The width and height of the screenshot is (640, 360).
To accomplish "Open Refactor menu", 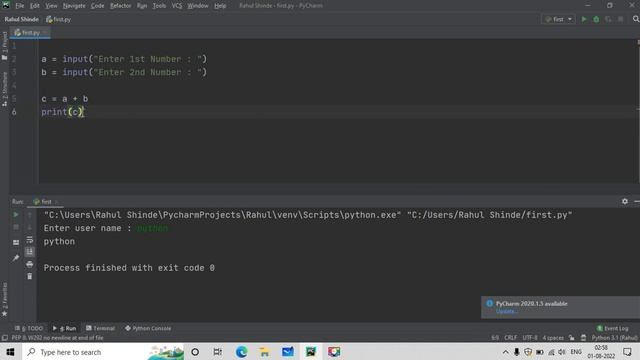I will click(120, 6).
